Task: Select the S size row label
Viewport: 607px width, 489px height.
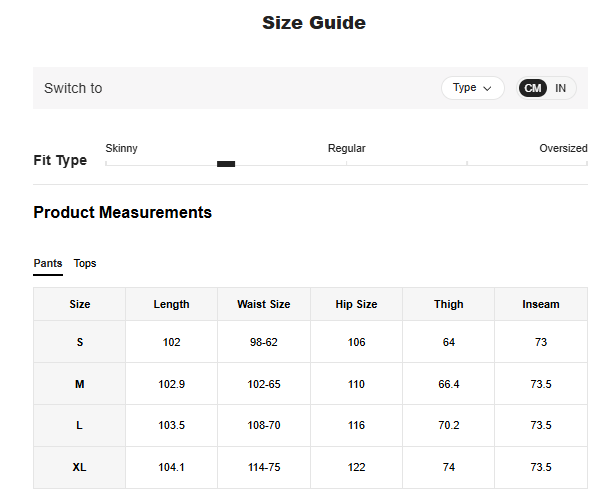Action: click(x=80, y=342)
